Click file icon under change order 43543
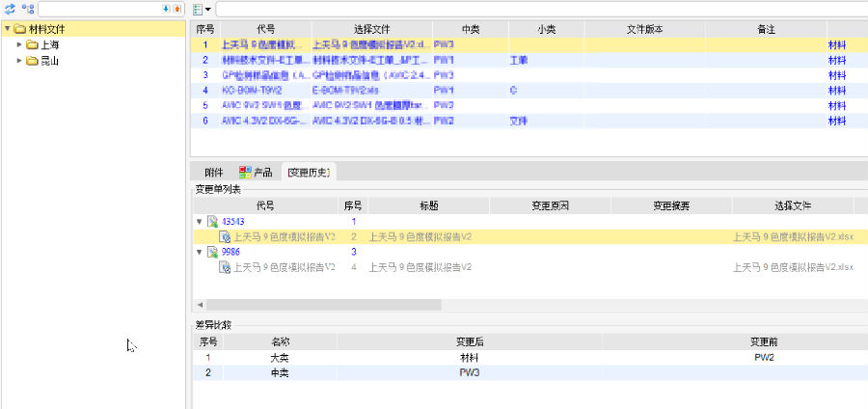Viewport: 868px width, 409px height. (x=225, y=236)
